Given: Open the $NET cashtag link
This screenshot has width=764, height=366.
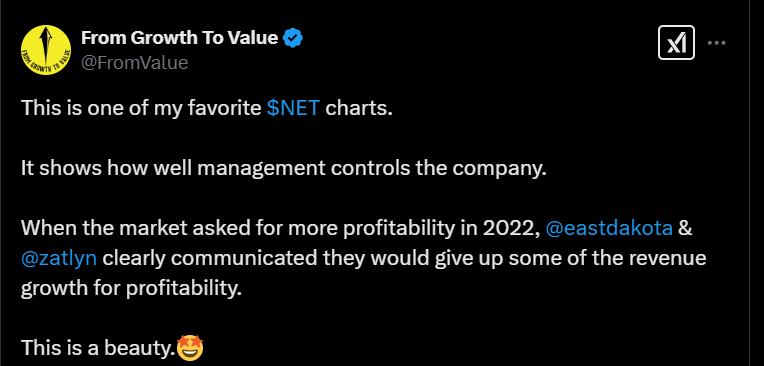Looking at the screenshot, I should [x=293, y=108].
